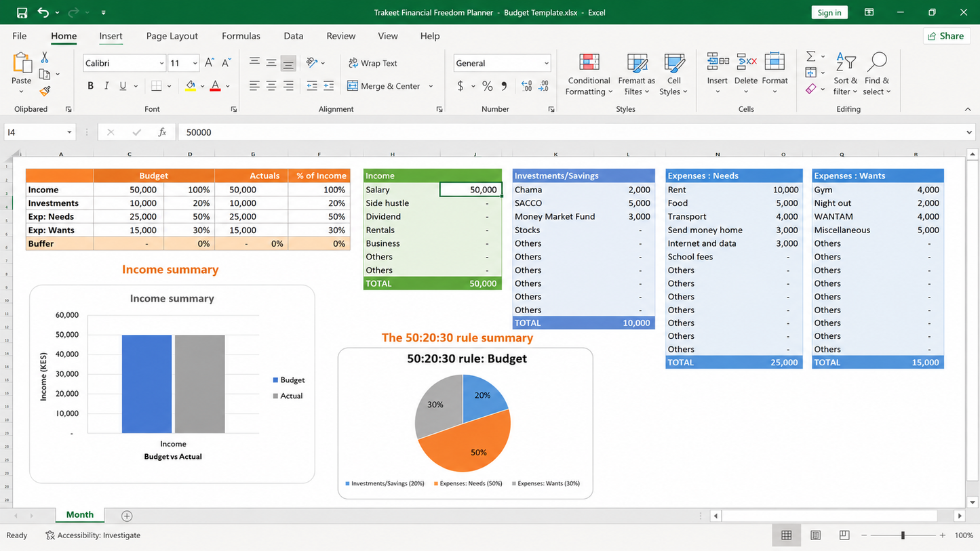
Task: Expand Merge & Center options arrow
Action: (431, 87)
